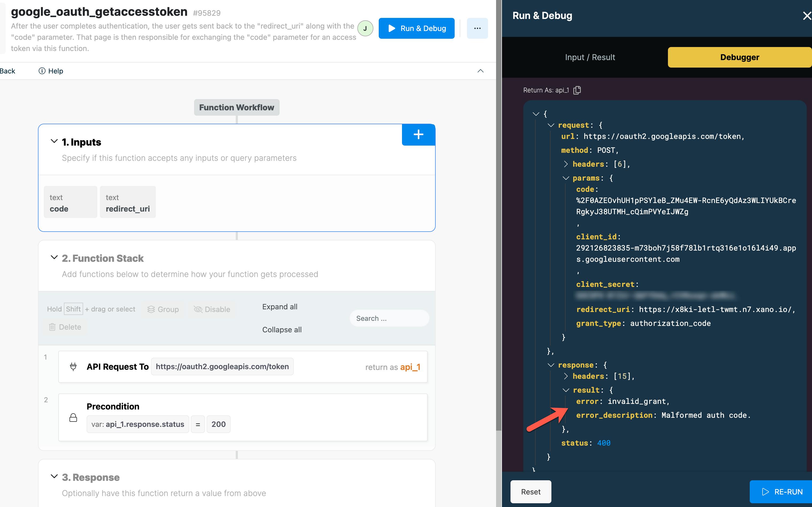This screenshot has height=507, width=812.
Task: Click the Help info icon
Action: 42,71
